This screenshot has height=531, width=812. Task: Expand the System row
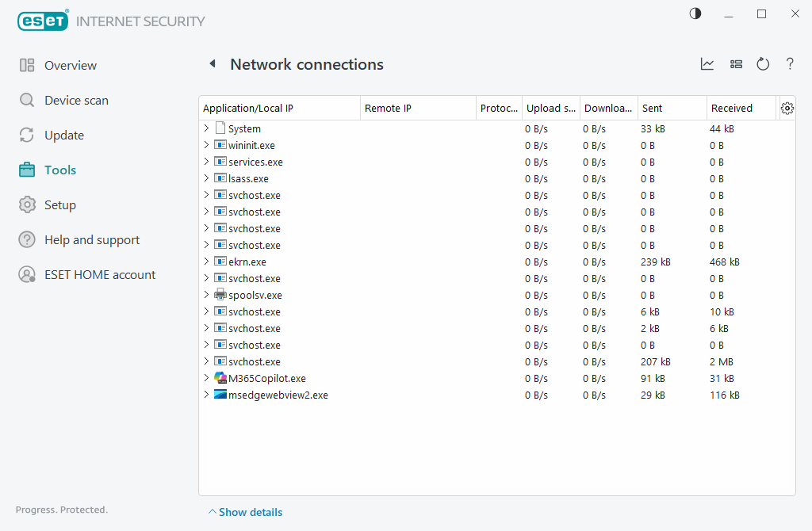[206, 128]
